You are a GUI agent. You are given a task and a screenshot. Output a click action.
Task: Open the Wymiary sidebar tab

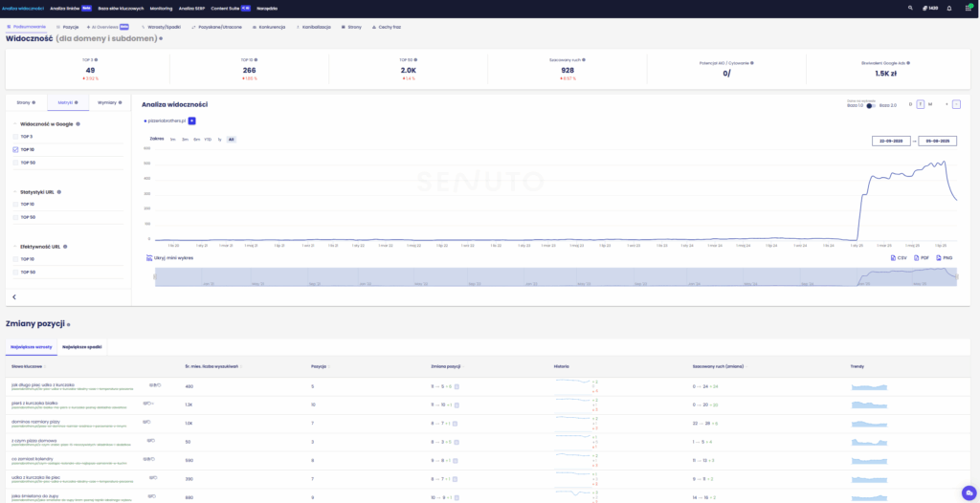pyautogui.click(x=110, y=102)
